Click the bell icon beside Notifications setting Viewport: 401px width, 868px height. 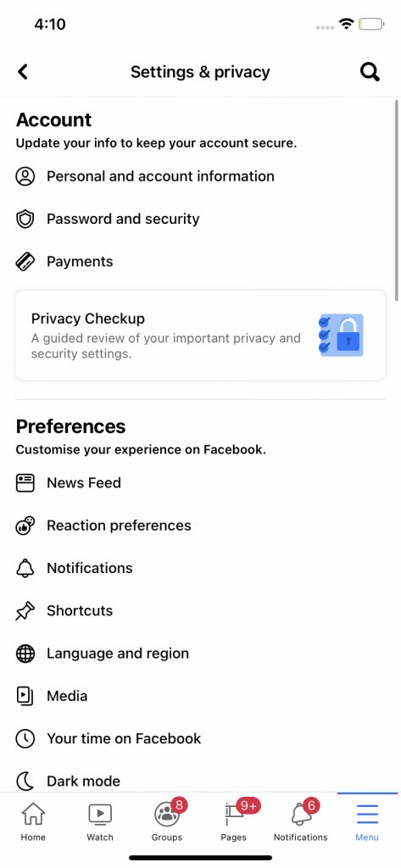(x=25, y=569)
